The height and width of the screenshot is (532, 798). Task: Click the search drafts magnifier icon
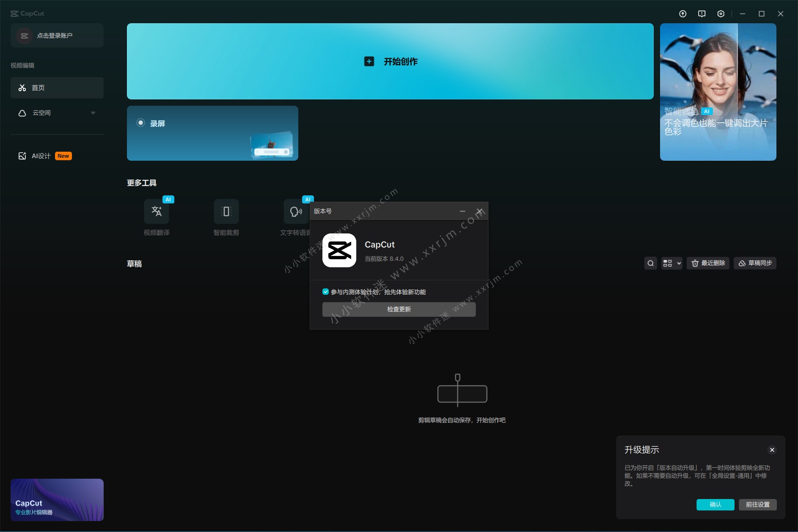[650, 263]
